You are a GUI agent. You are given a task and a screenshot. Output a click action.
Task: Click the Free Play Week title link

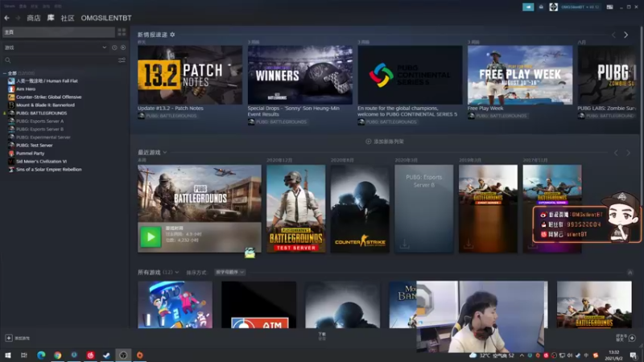pyautogui.click(x=485, y=109)
